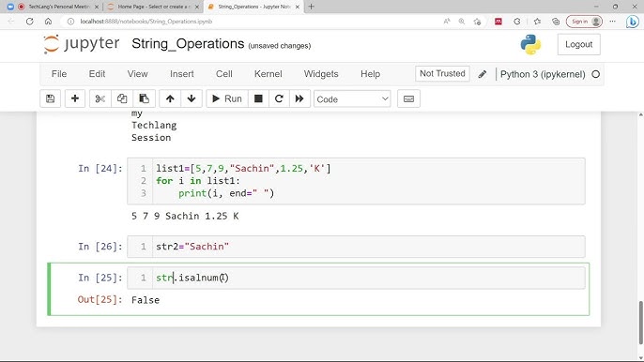Cut selected cells with the scissors icon

[100, 98]
